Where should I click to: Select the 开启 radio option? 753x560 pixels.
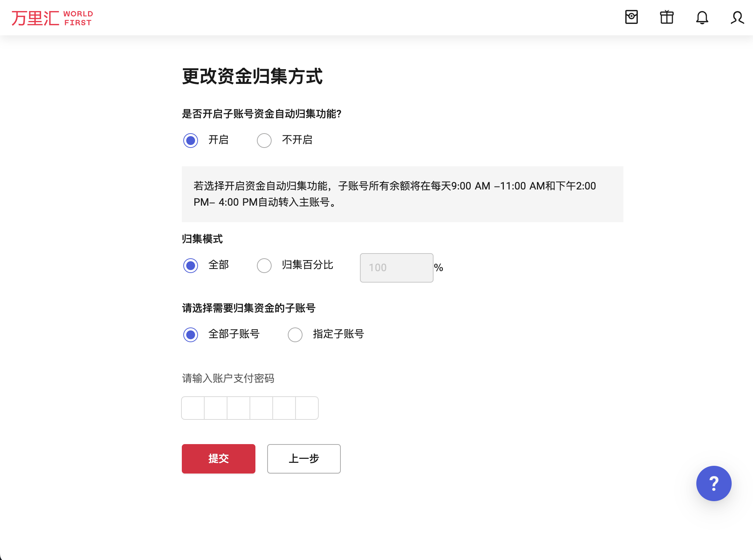point(191,140)
